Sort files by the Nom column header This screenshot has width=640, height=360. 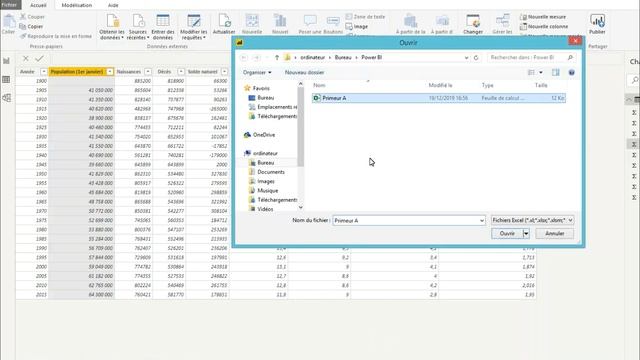[319, 85]
